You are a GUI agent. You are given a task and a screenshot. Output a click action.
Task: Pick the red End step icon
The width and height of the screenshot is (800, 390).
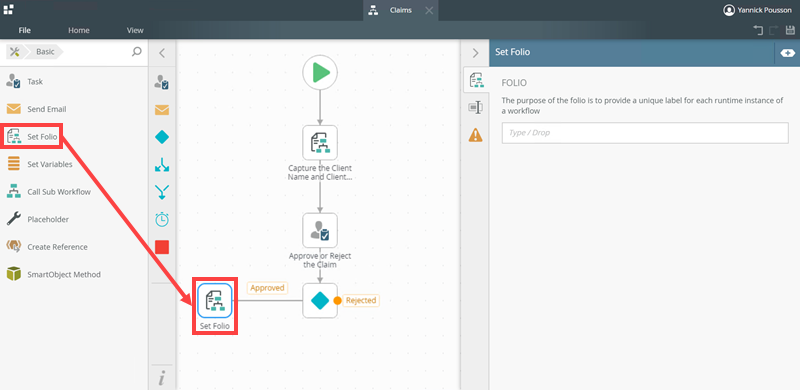pos(162,247)
